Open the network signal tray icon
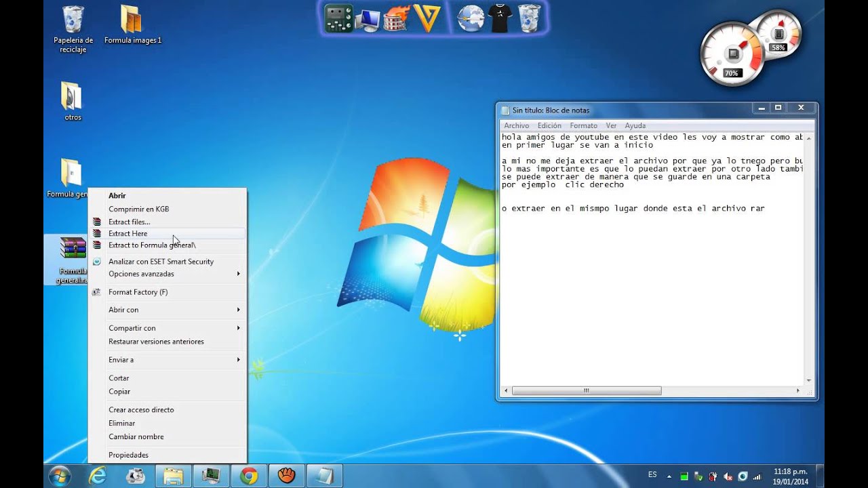The height and width of the screenshot is (488, 868). pos(757,476)
